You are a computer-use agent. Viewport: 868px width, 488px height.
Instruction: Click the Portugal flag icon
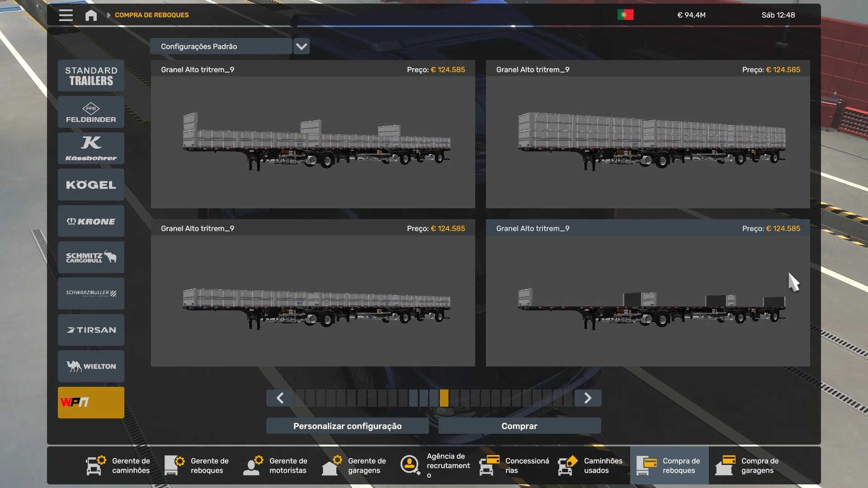click(625, 15)
